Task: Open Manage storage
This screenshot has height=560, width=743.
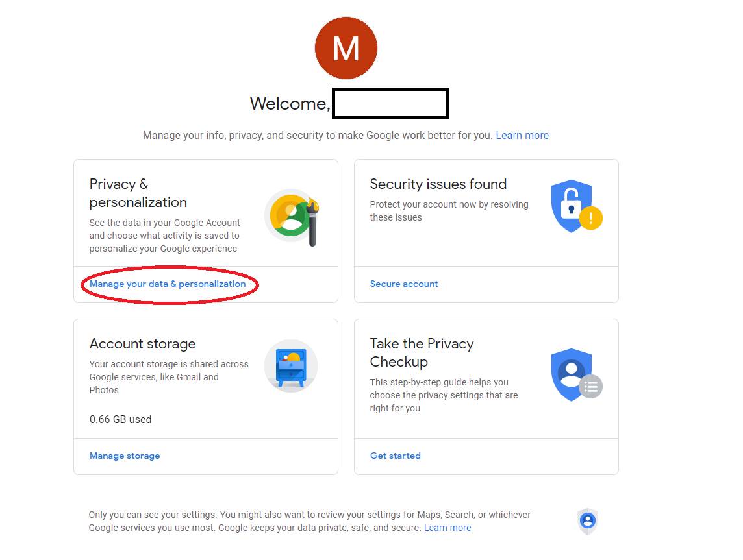Action: pos(125,456)
